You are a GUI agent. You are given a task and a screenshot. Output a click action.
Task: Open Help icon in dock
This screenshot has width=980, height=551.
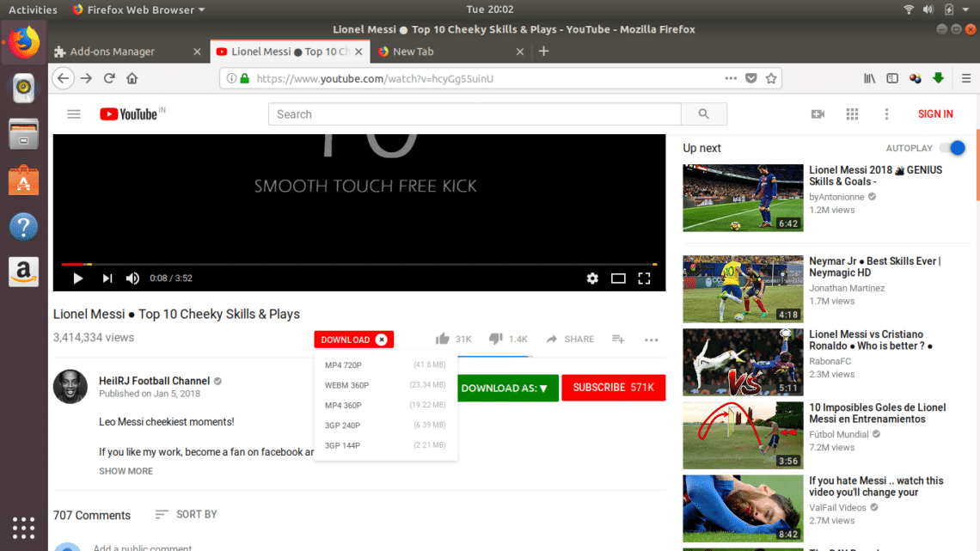click(x=24, y=227)
